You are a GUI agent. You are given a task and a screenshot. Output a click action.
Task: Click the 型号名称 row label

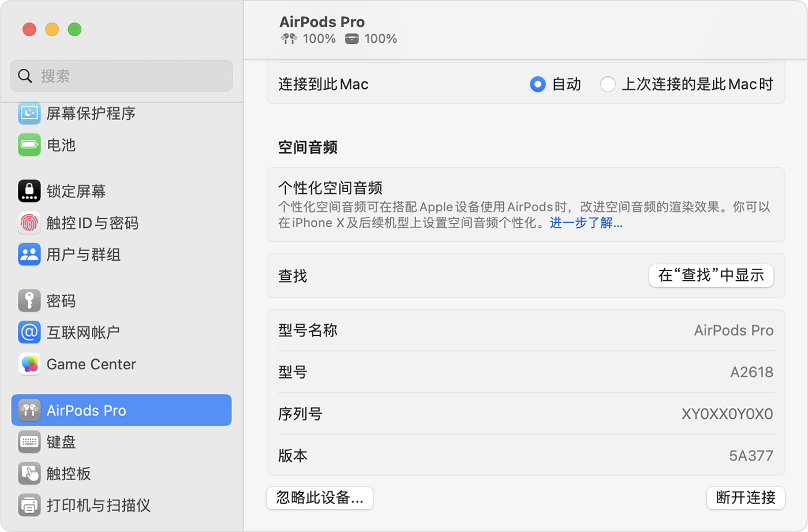tap(308, 331)
